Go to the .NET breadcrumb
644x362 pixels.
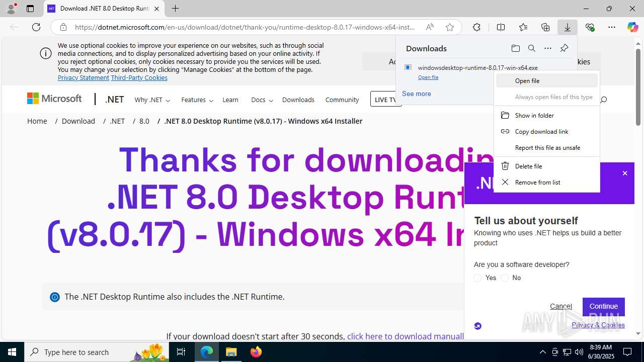tap(117, 121)
